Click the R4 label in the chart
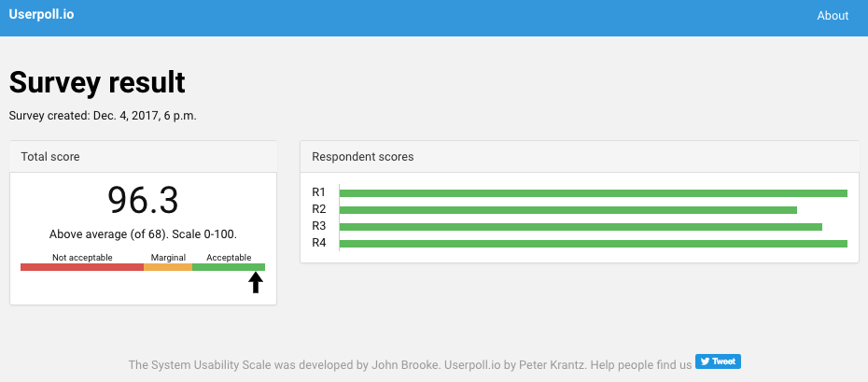 point(319,243)
